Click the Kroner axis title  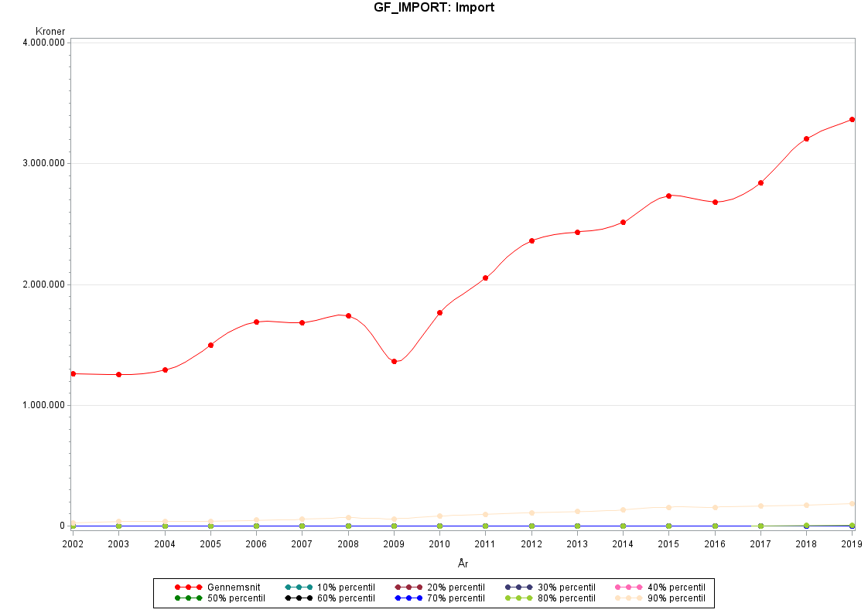click(50, 31)
